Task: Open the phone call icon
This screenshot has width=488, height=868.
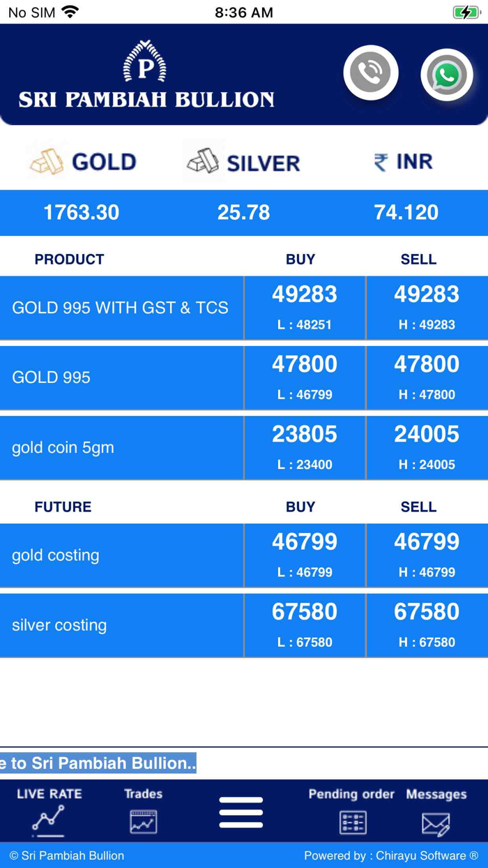Action: pyautogui.click(x=371, y=72)
